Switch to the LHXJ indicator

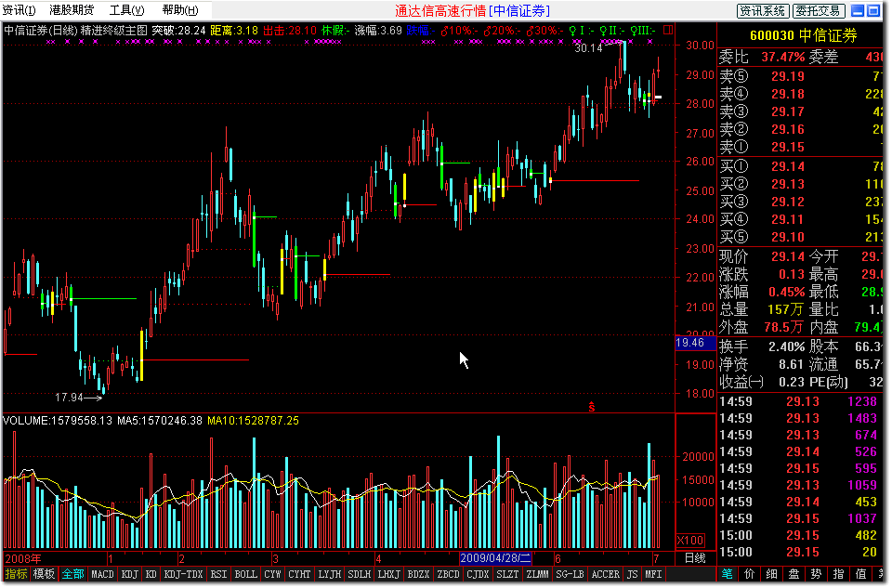click(388, 574)
